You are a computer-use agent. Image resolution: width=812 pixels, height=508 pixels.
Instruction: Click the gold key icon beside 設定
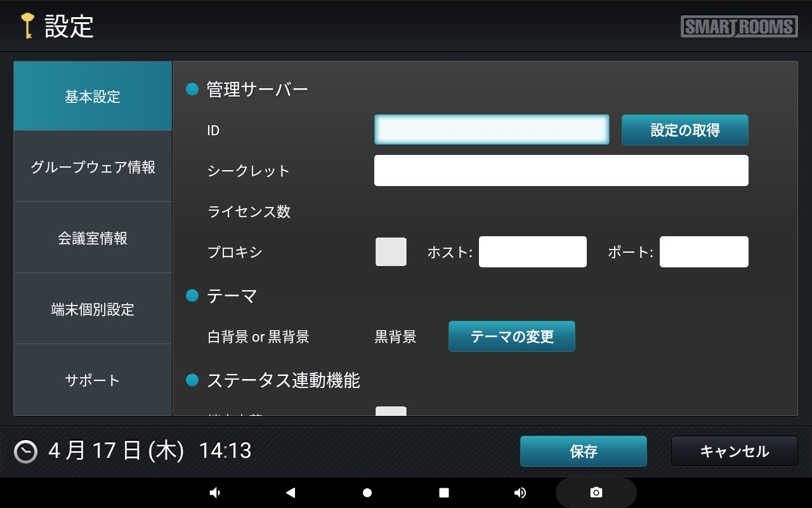[x=27, y=26]
